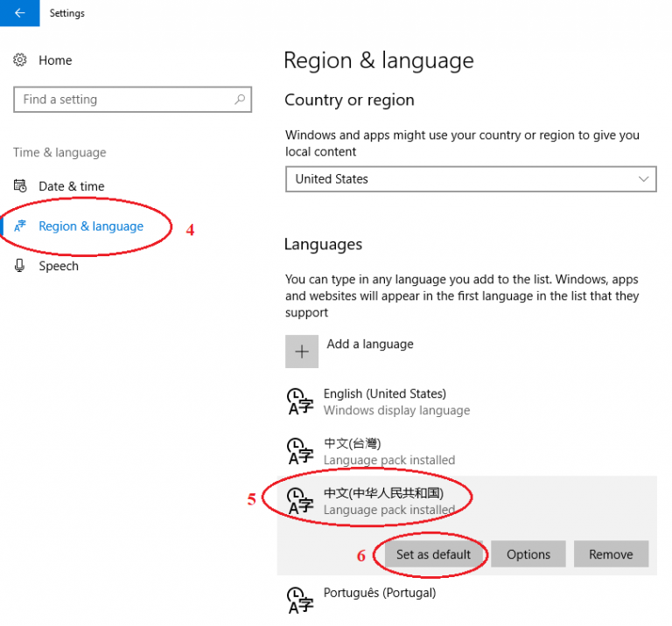Open the United States country dropdown

[x=470, y=179]
